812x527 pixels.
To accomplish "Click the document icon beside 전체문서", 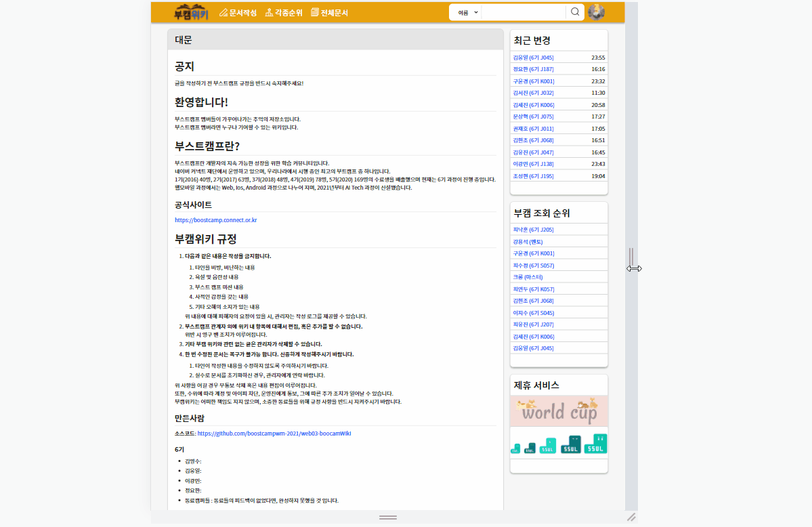I will coord(314,12).
